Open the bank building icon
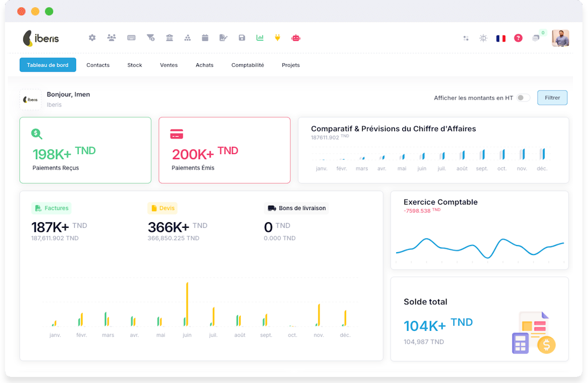Image resolution: width=588 pixels, height=383 pixels. click(x=169, y=38)
